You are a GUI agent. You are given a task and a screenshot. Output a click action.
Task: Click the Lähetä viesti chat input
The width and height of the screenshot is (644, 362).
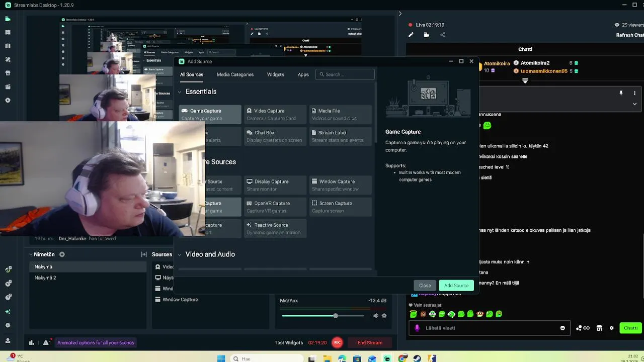[490, 328]
